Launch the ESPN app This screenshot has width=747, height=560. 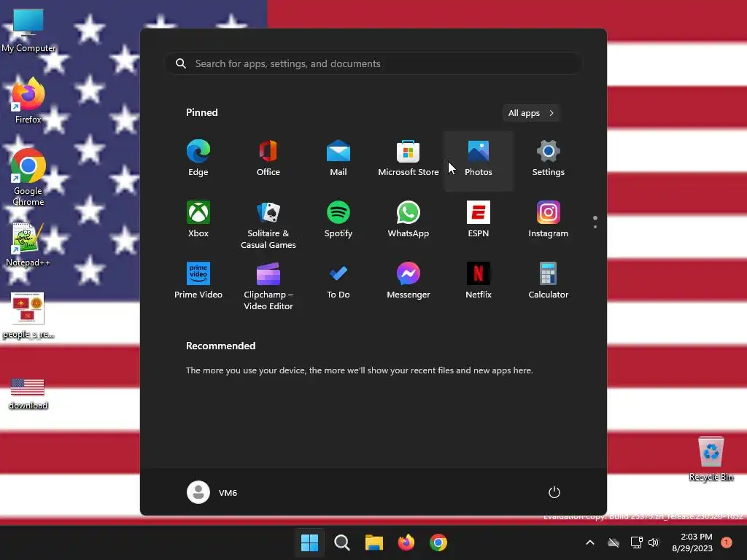click(479, 219)
